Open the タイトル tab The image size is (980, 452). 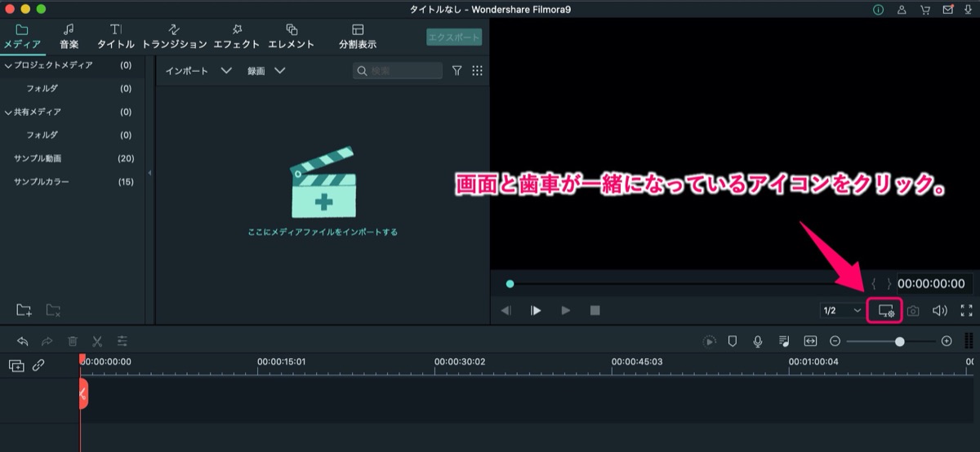[116, 37]
